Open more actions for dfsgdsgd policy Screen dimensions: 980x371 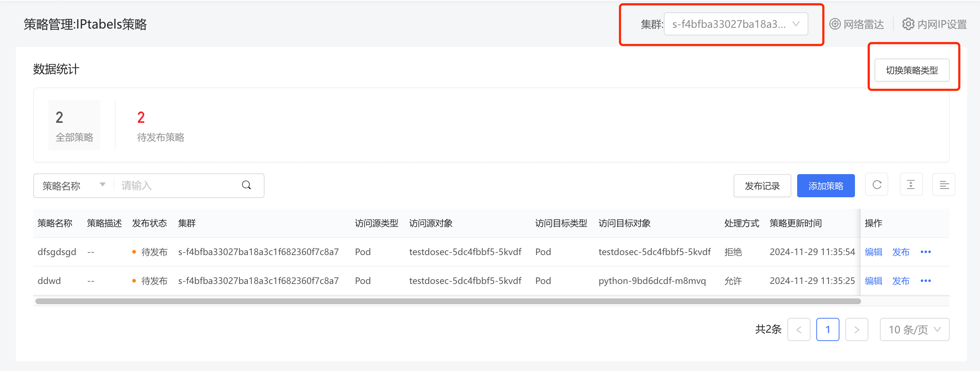(x=925, y=252)
